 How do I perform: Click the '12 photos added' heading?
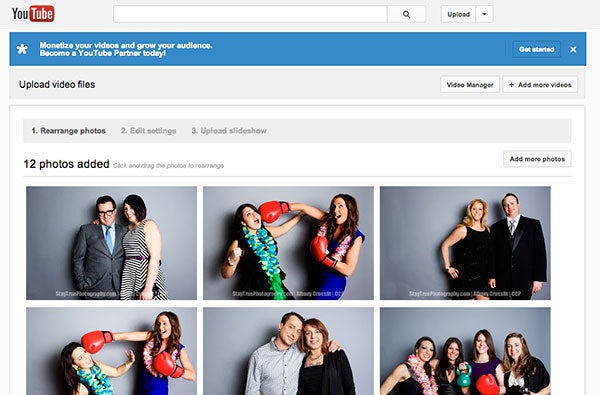(x=67, y=164)
